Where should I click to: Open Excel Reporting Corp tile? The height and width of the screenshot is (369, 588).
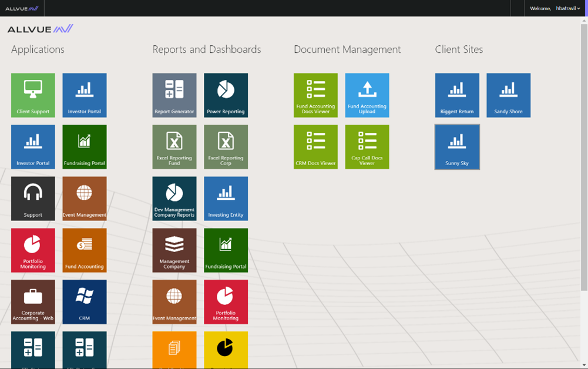pyautogui.click(x=226, y=147)
